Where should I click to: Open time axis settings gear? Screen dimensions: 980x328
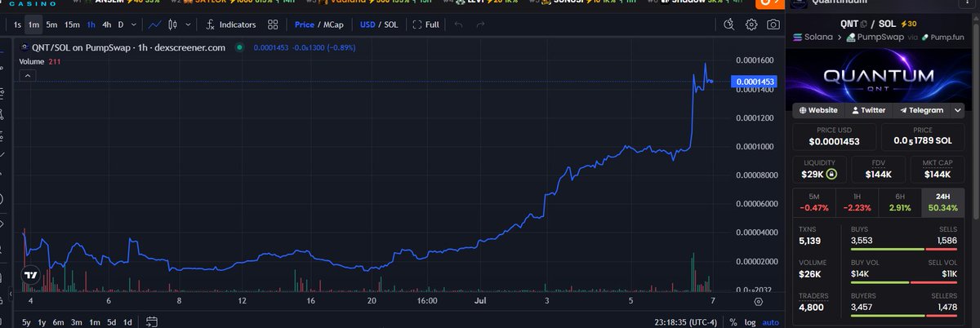point(759,302)
